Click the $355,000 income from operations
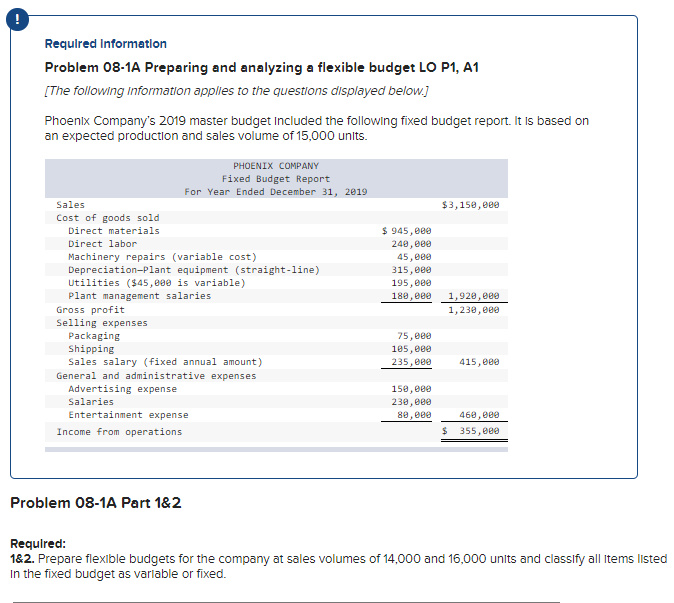The width and height of the screenshot is (674, 603). pyautogui.click(x=471, y=431)
